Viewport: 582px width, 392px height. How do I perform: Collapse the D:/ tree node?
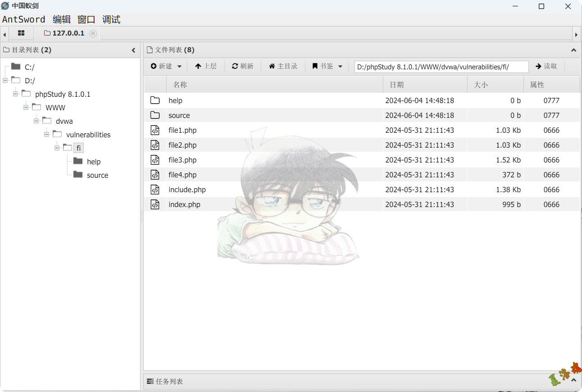tap(5, 81)
